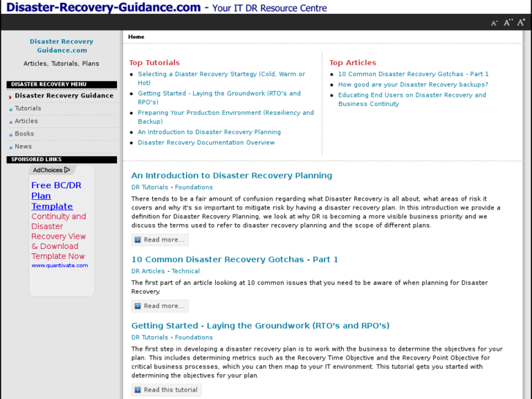This screenshot has height=399, width=532.
Task: Increase font size with large A+ icon
Action: (x=521, y=23)
